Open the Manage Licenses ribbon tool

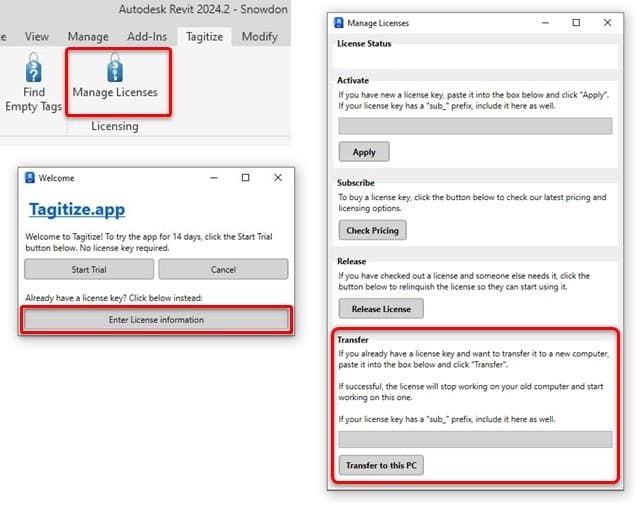[115, 77]
